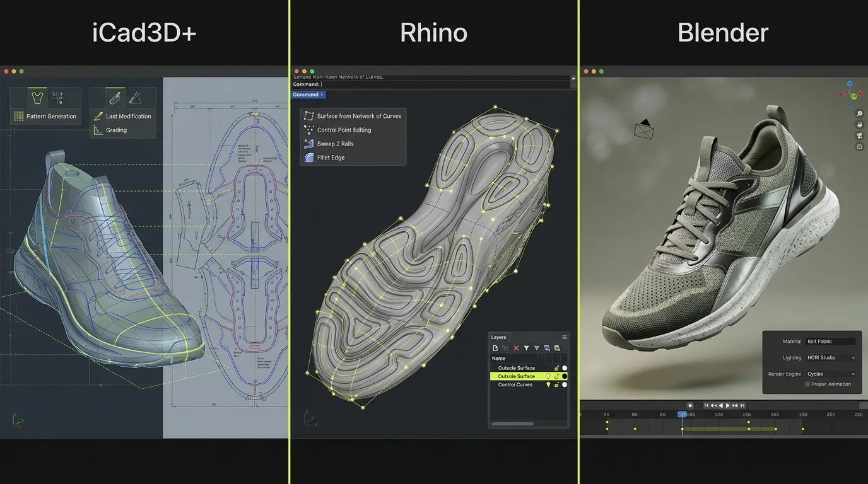Click the Control Point Editing icon

pyautogui.click(x=308, y=130)
